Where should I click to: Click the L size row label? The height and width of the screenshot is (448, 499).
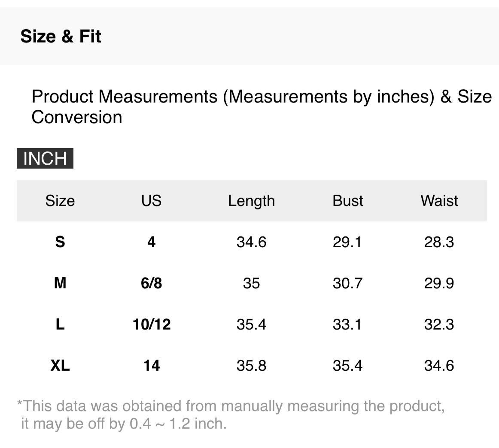click(x=60, y=324)
